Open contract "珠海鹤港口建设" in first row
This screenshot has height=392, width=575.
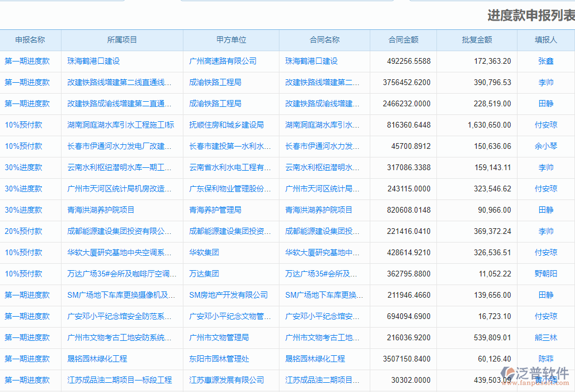[310, 61]
